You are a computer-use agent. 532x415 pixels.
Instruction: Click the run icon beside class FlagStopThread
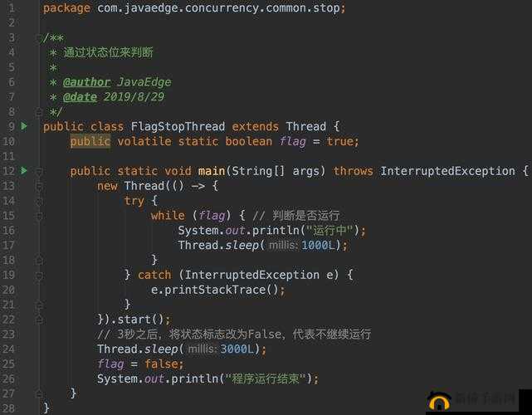(24, 126)
